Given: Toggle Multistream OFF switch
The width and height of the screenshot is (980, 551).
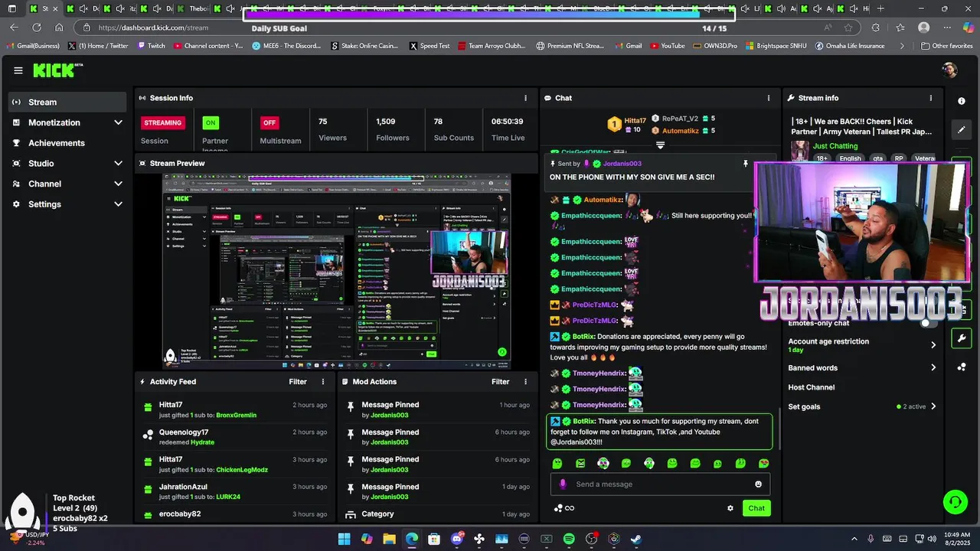Looking at the screenshot, I should [269, 122].
